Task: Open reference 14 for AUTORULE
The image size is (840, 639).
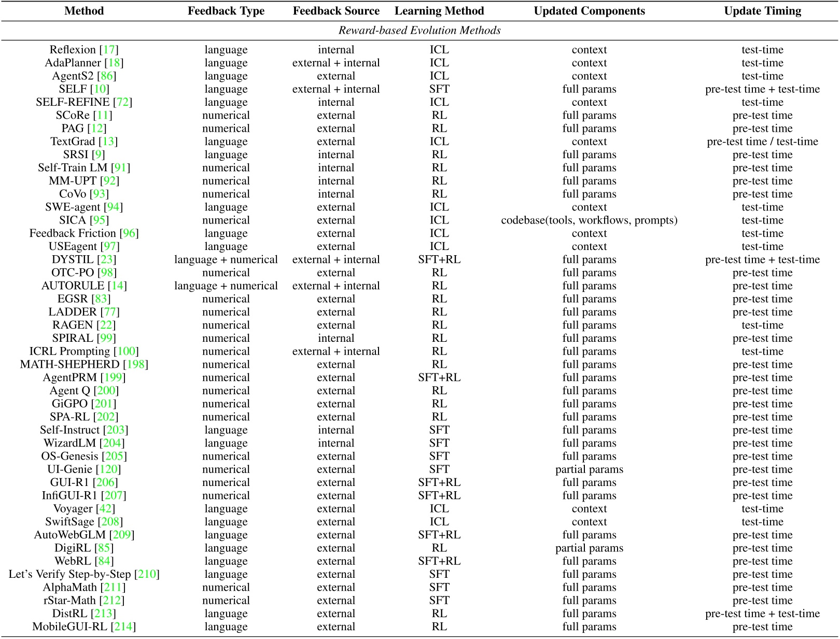Action: coord(117,286)
